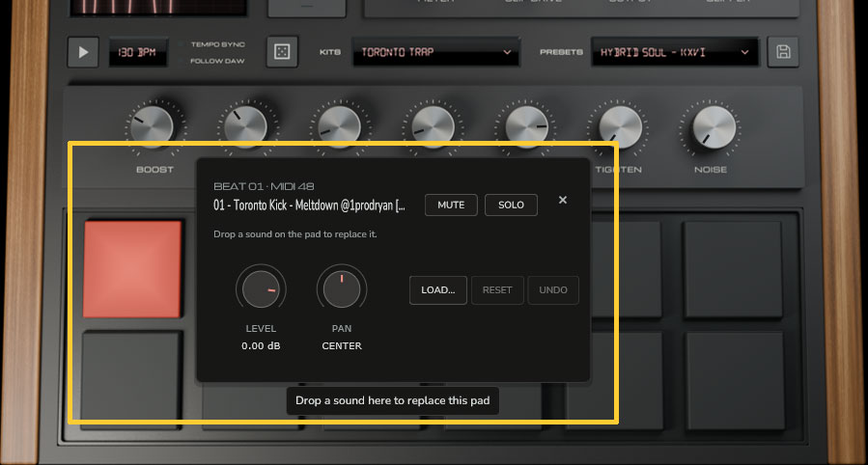The image size is (868, 465).
Task: Click the Boost knob
Action: click(153, 127)
